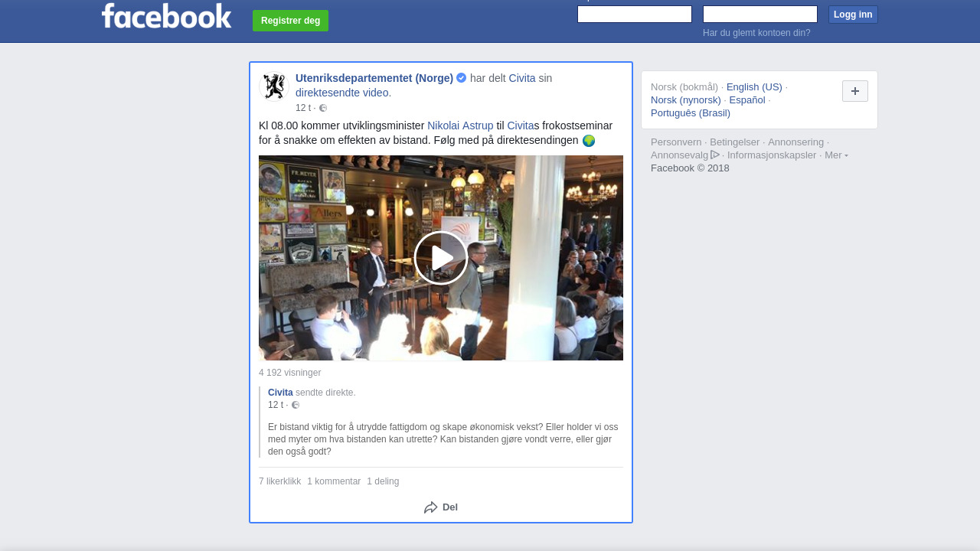Open Utenriksdepartementet (Norge) page link
The width and height of the screenshot is (980, 551).
point(374,78)
